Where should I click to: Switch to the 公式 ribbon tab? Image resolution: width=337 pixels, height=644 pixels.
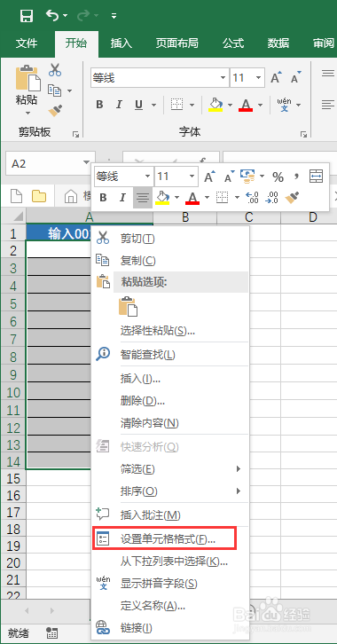233,43
